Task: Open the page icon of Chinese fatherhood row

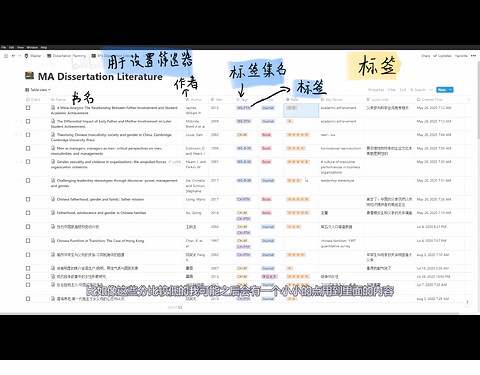Action: [x=53, y=199]
